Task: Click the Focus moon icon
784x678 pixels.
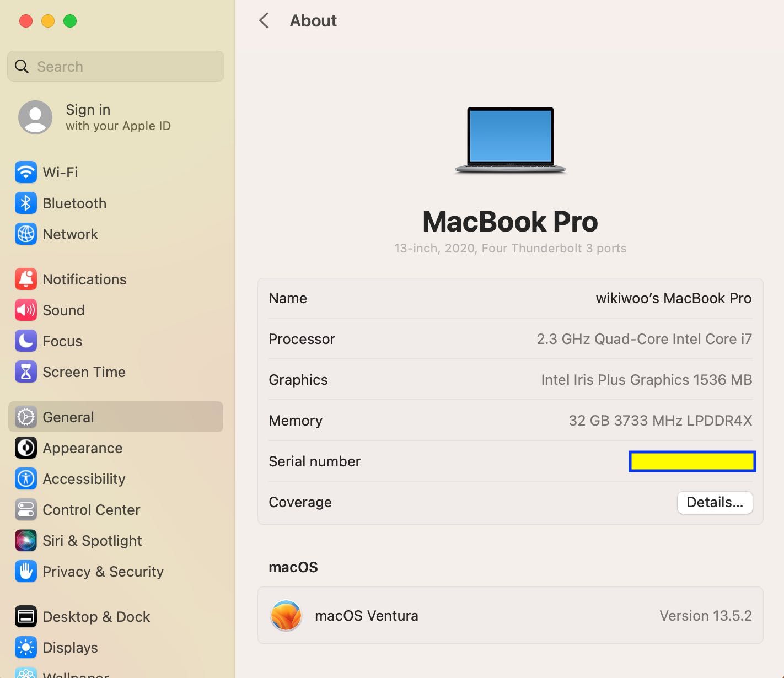Action: coord(26,341)
